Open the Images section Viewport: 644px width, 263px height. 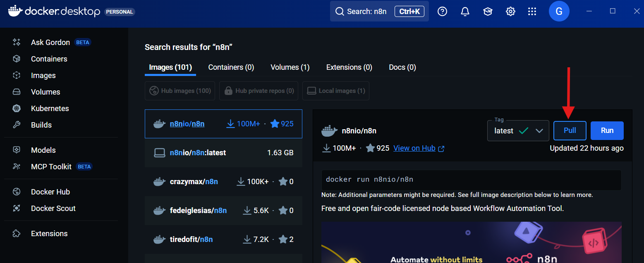pyautogui.click(x=43, y=75)
